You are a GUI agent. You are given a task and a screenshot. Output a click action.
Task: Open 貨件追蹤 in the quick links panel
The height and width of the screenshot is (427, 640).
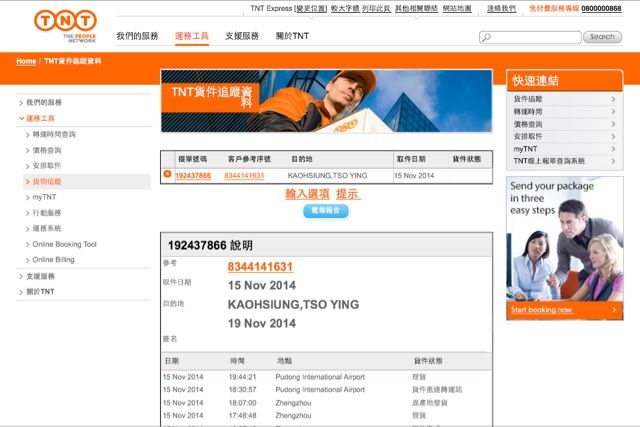coord(528,99)
